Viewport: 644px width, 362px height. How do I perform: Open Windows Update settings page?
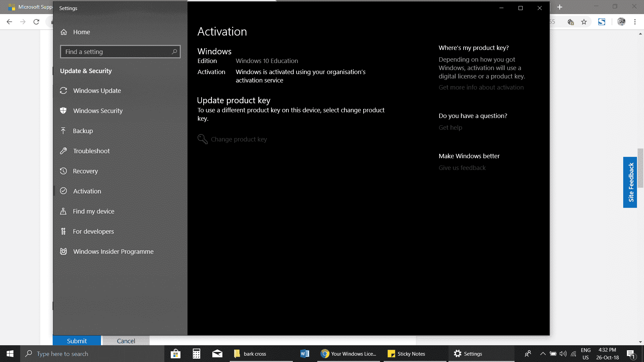coord(120,90)
